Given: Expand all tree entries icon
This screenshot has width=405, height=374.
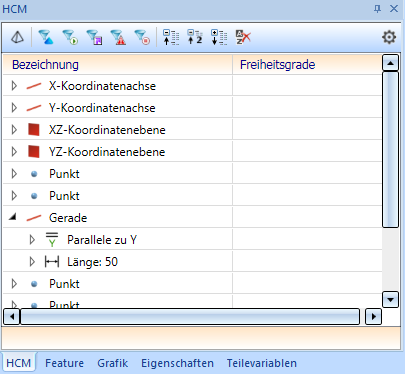Looking at the screenshot, I should coord(219,37).
